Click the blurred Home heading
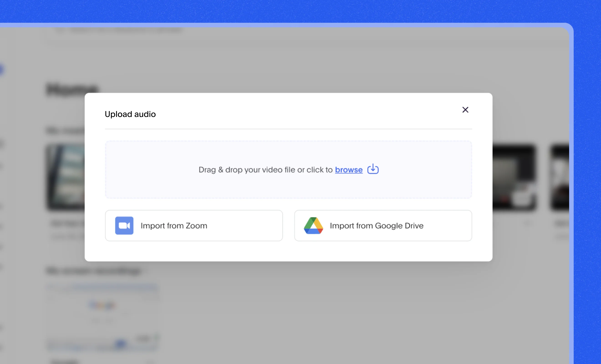The height and width of the screenshot is (364, 601). (72, 89)
